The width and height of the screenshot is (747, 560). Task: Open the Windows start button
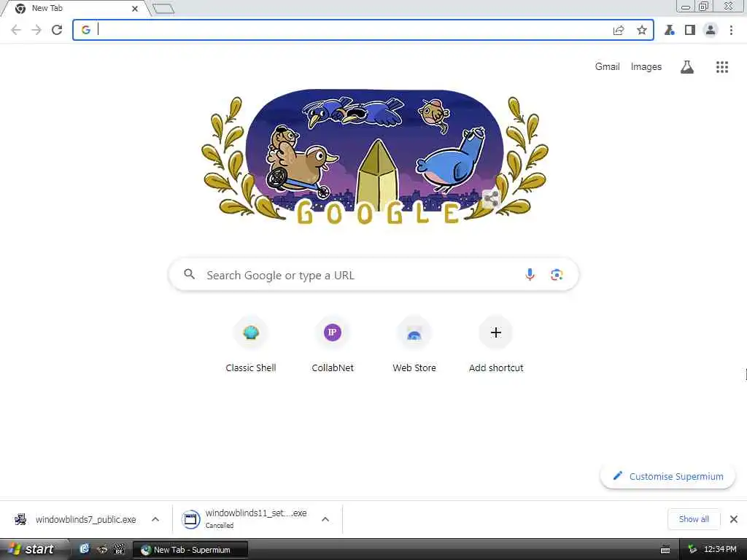(32, 549)
